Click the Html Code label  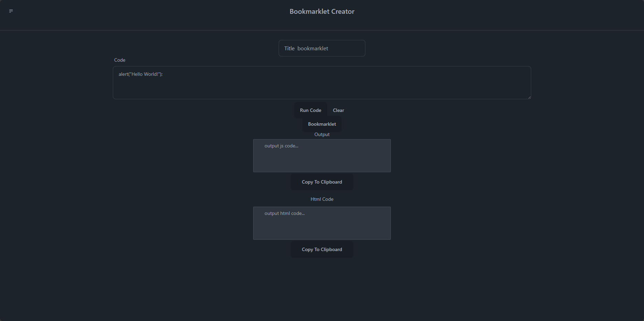322,199
